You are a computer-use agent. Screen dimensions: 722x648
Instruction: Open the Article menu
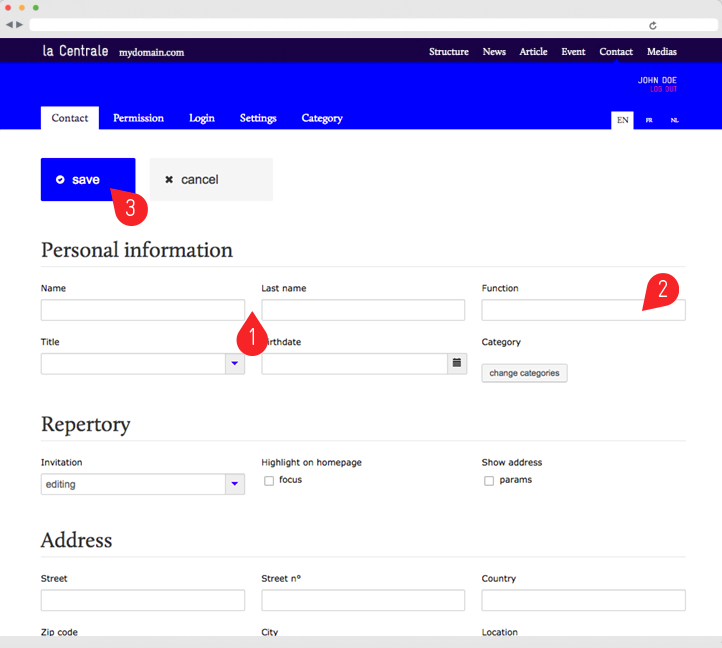point(533,52)
